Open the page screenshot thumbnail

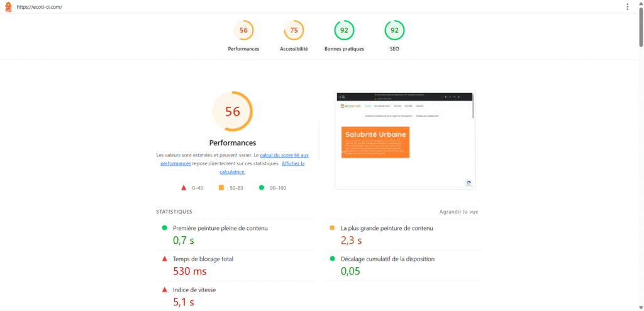point(405,140)
